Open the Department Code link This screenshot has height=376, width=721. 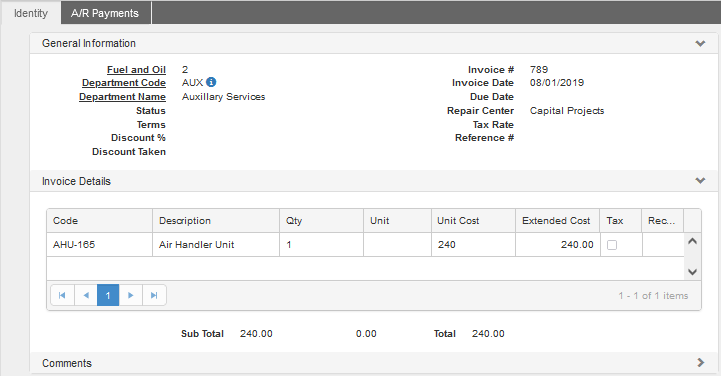[124, 83]
